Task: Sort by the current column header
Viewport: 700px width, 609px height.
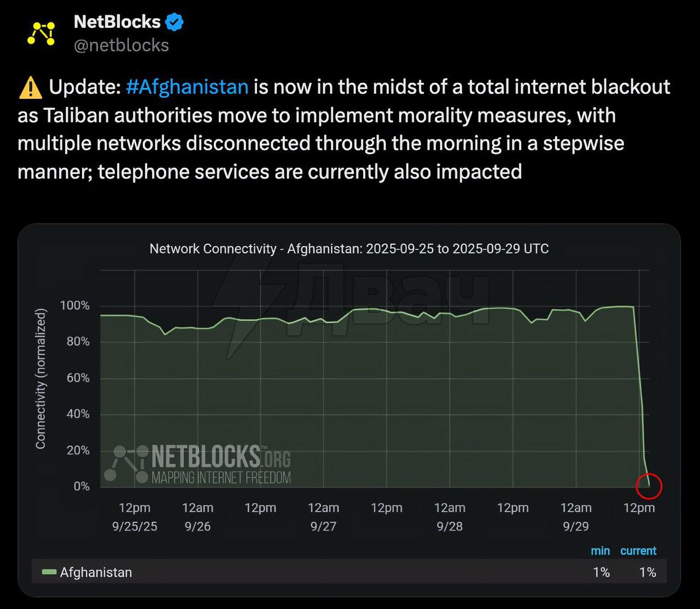Action: tap(638, 551)
